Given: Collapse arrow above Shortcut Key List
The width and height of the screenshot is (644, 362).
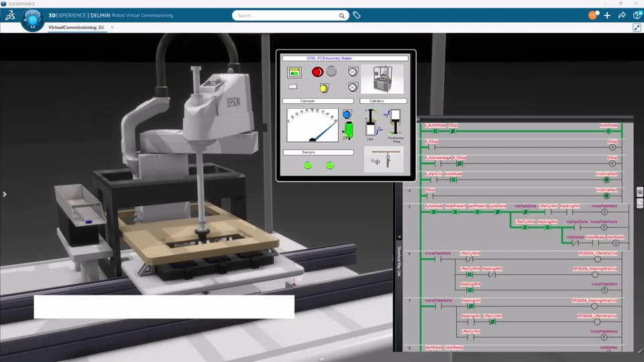Looking at the screenshot, I should tap(398, 237).
